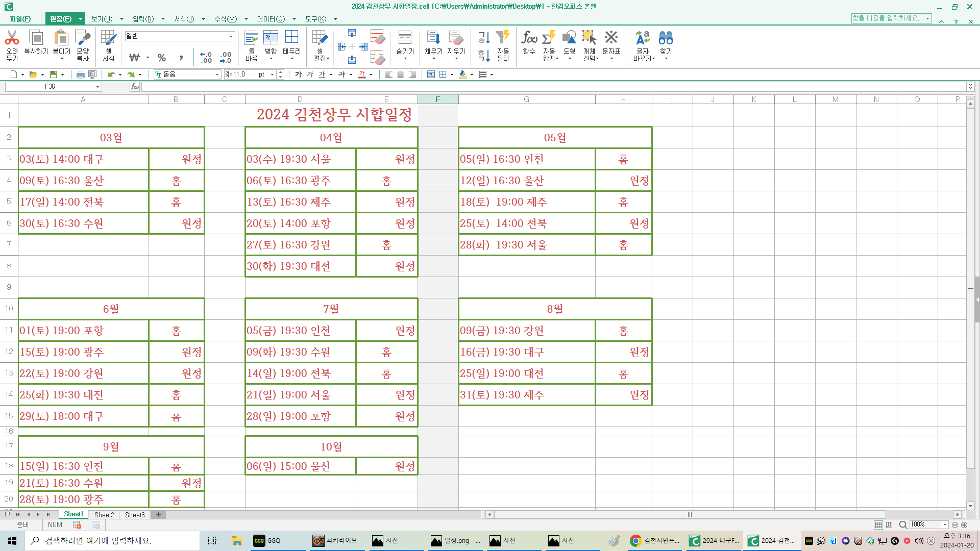Click the 채우기 fill icon
980x551 pixels.
[433, 38]
